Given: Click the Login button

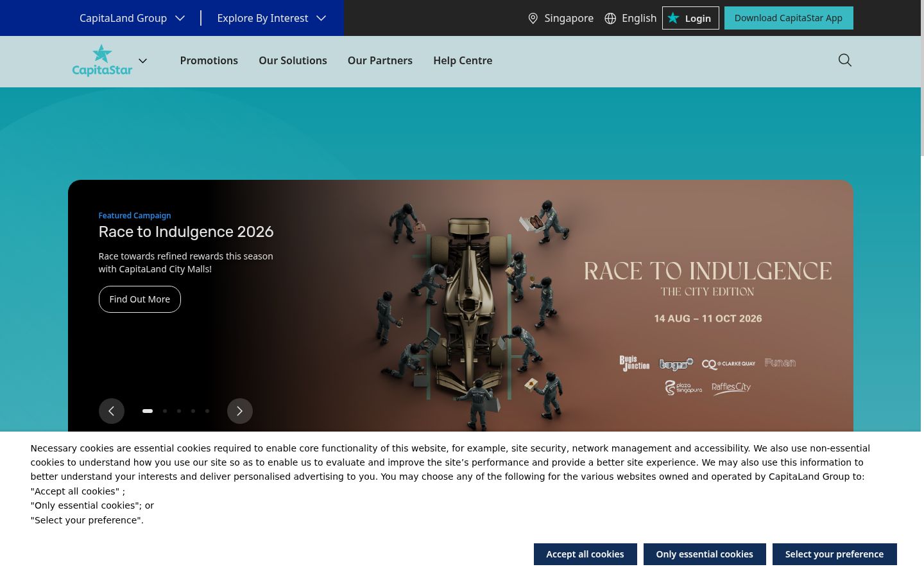Looking at the screenshot, I should 690,18.
